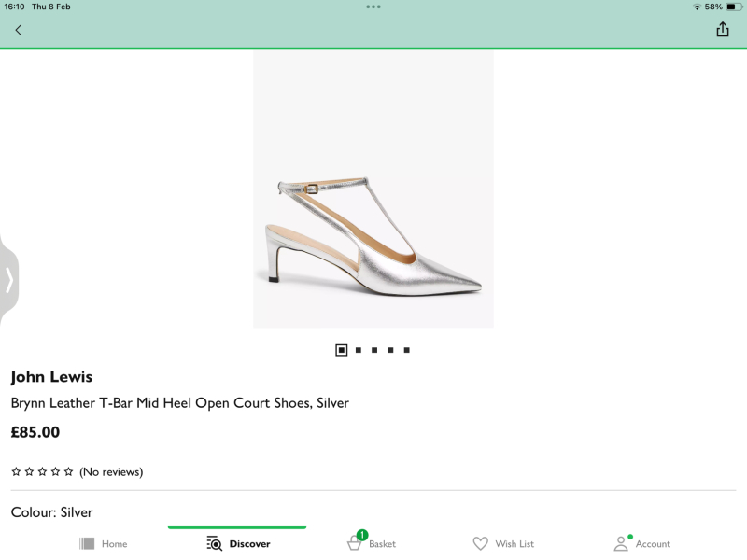The height and width of the screenshot is (560, 747).
Task: Tap the 16:10 clock in status bar
Action: click(14, 7)
